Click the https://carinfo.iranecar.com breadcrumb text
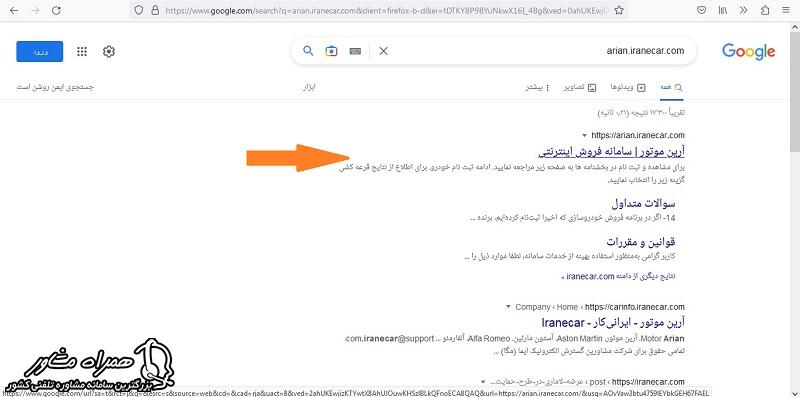The height and width of the screenshot is (397, 800). (x=635, y=307)
